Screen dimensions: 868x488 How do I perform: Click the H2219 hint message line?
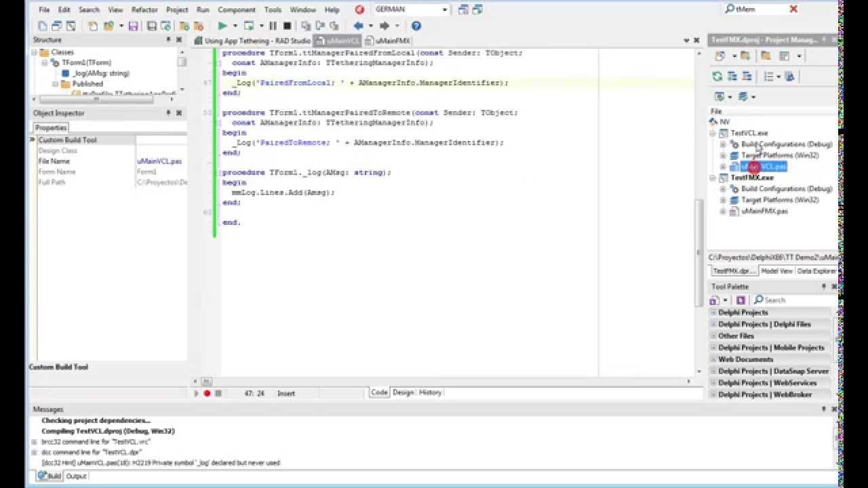click(161, 463)
